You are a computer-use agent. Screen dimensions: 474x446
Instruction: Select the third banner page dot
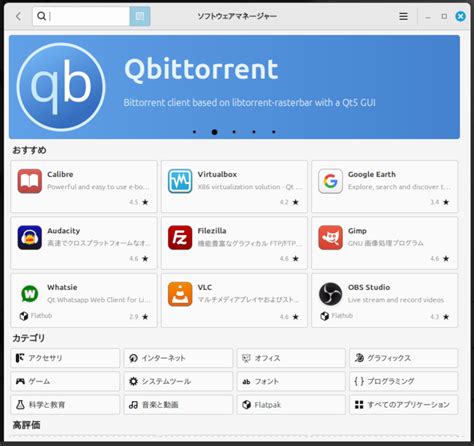coord(234,132)
